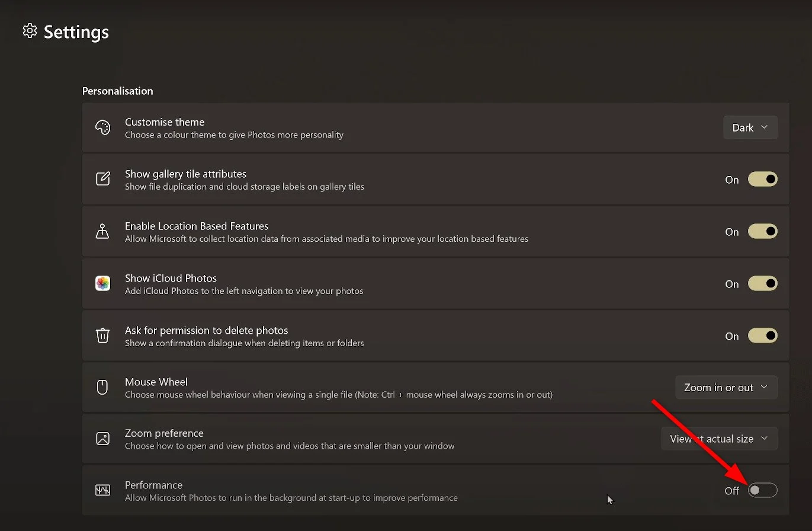The image size is (812, 531).
Task: Disable the delete permission confirmation toggle
Action: coord(762,336)
